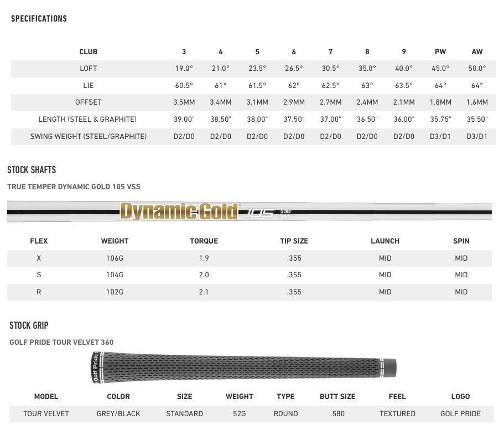Click loft value 30.5°
Image resolution: width=504 pixels, height=440 pixels.
330,69
